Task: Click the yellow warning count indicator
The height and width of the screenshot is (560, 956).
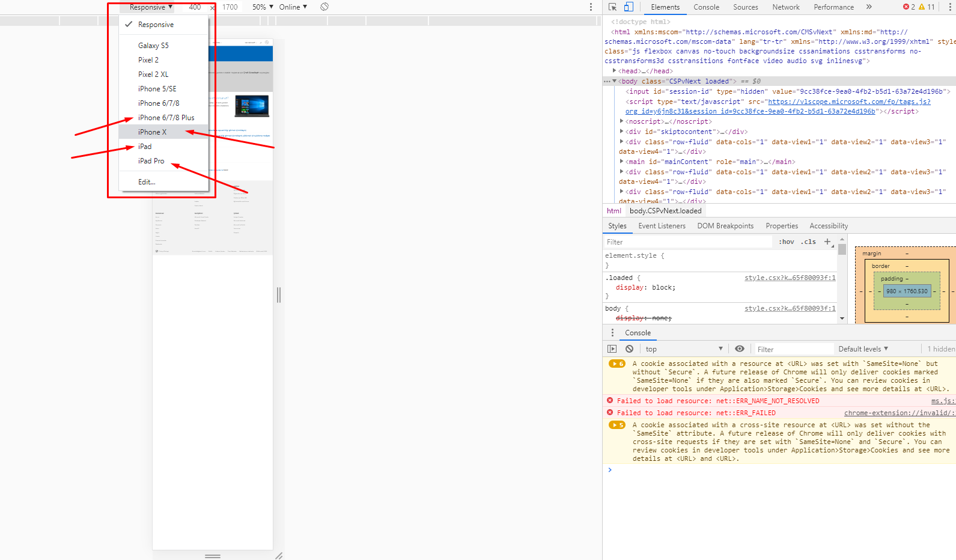Action: tap(927, 7)
